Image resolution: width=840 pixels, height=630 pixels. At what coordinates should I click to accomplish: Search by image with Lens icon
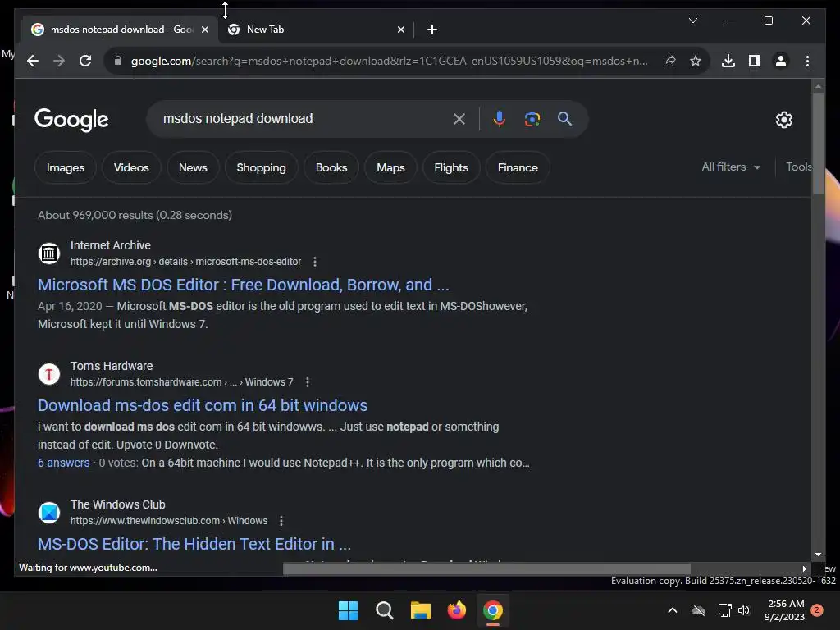(x=532, y=119)
